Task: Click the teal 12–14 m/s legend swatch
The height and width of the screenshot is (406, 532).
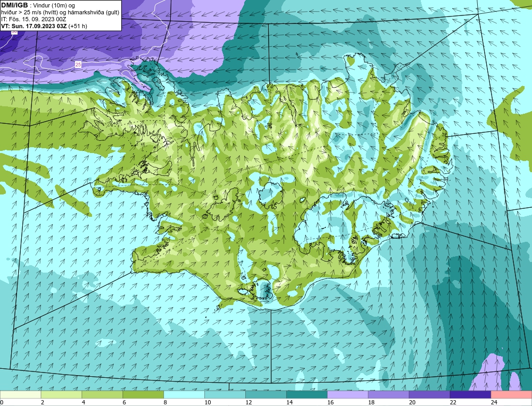Action: coord(266,395)
